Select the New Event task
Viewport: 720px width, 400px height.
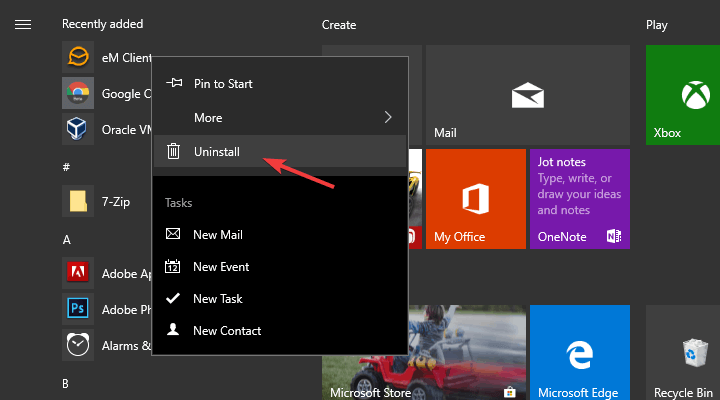pos(280,267)
